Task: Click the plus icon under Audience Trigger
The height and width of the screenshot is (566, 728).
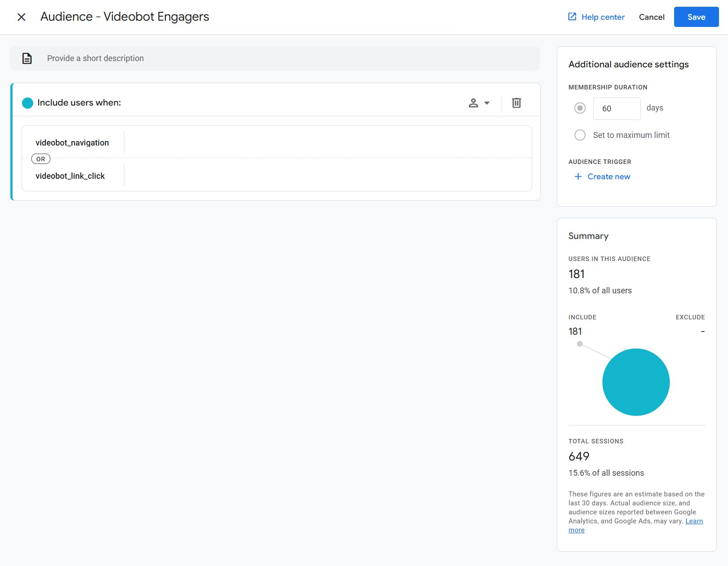Action: pyautogui.click(x=578, y=177)
